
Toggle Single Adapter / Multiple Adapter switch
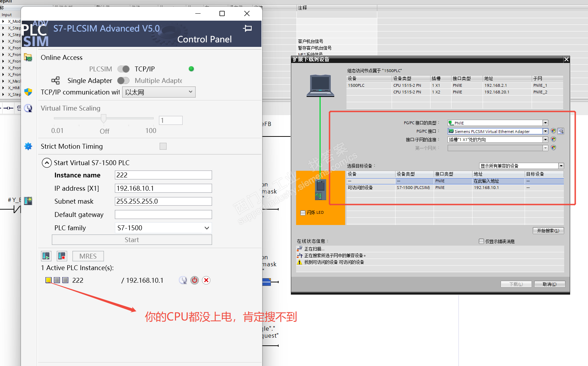124,80
